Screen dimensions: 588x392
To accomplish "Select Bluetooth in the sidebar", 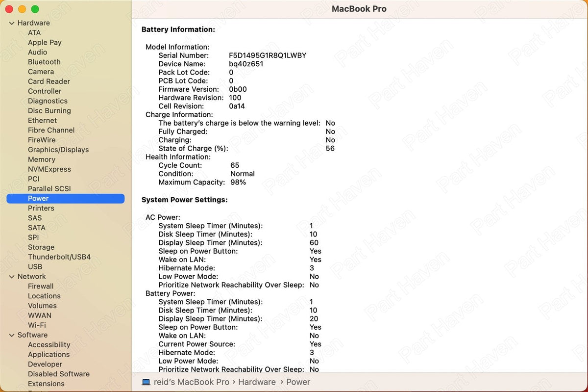I will pyautogui.click(x=44, y=62).
